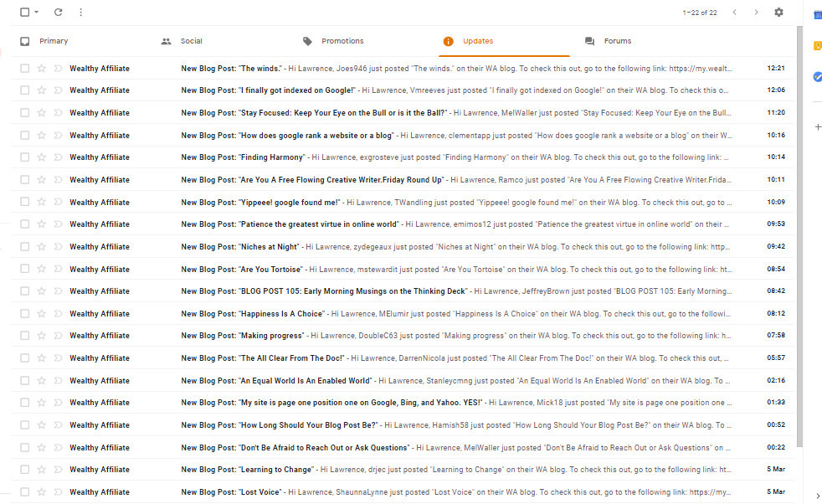Star the "Yippeee! google found me!" email
Image resolution: width=822 pixels, height=504 pixels.
pos(41,202)
